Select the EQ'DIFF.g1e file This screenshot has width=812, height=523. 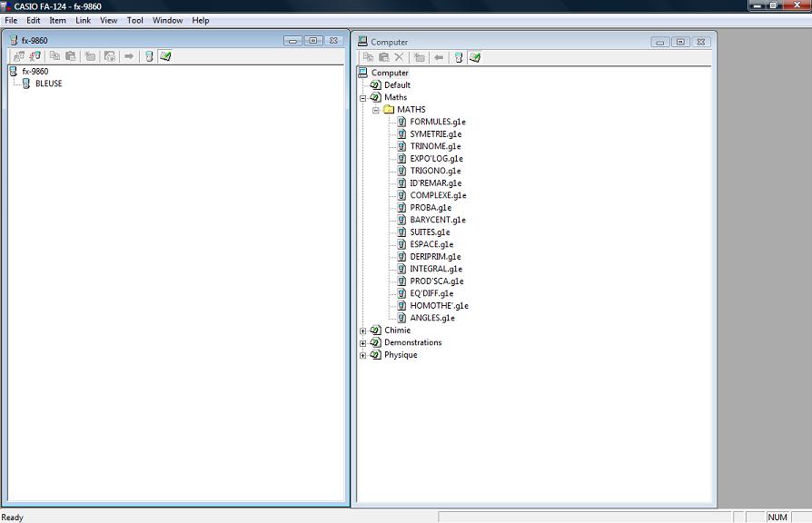(432, 293)
